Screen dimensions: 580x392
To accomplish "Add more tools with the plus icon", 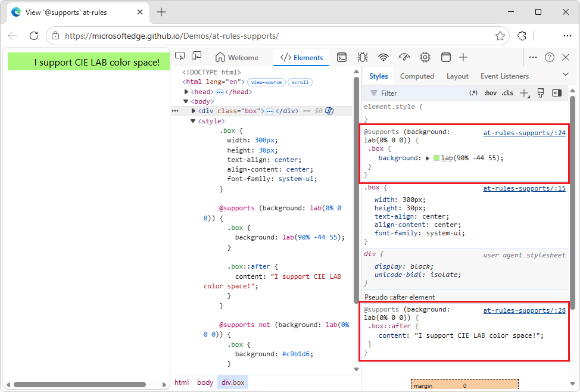I will (463, 57).
